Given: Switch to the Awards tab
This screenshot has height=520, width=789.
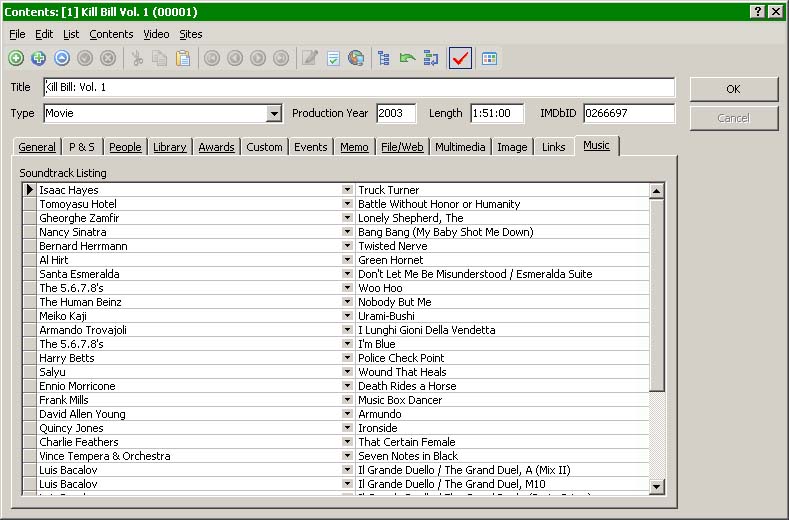Looking at the screenshot, I should tap(216, 147).
